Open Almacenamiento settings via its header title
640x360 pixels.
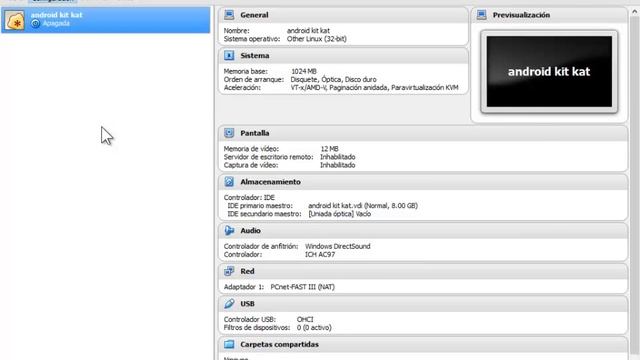pyautogui.click(x=270, y=182)
